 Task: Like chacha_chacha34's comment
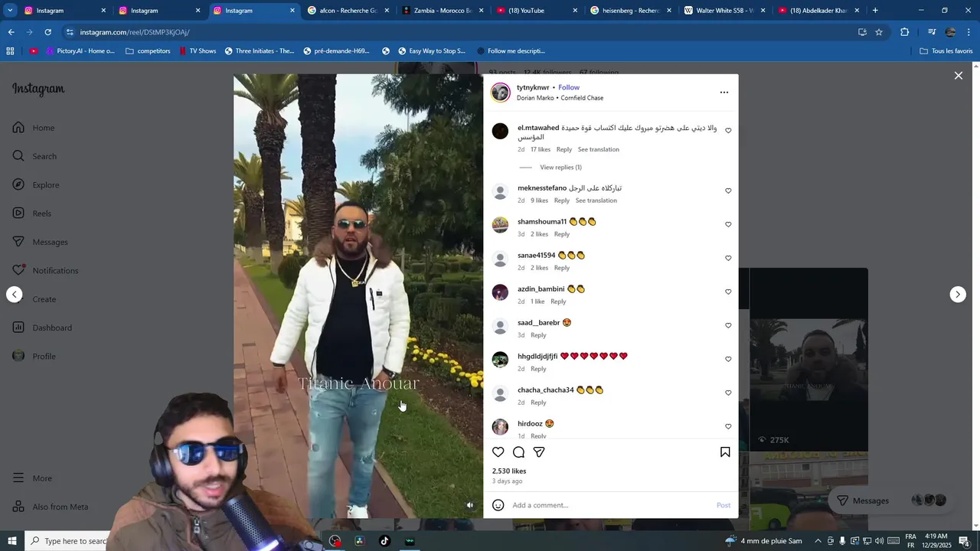728,393
